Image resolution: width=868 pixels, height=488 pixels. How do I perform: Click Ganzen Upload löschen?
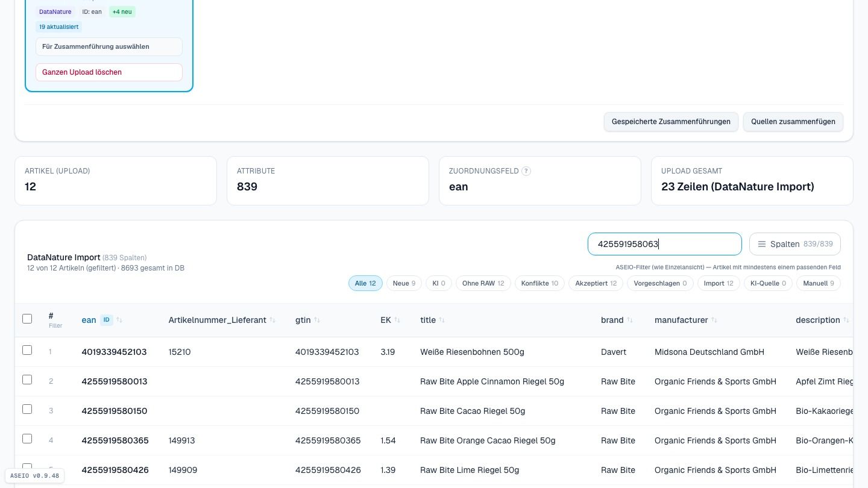[109, 72]
